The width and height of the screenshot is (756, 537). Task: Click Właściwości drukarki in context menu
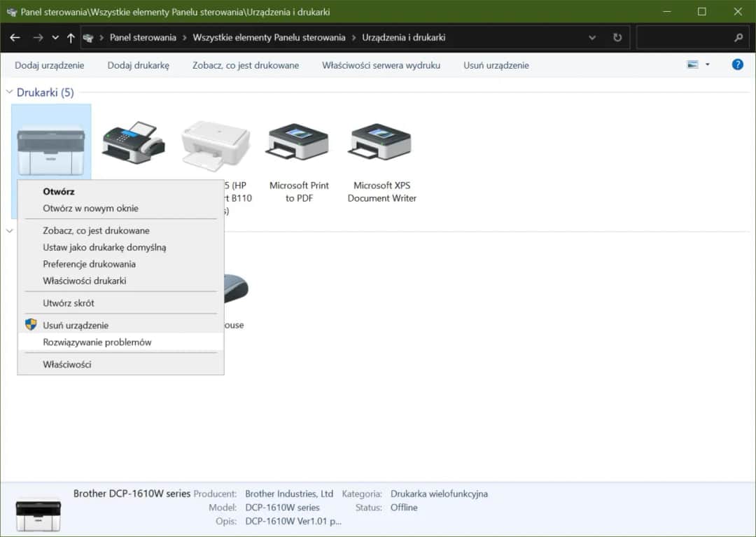[x=85, y=281]
